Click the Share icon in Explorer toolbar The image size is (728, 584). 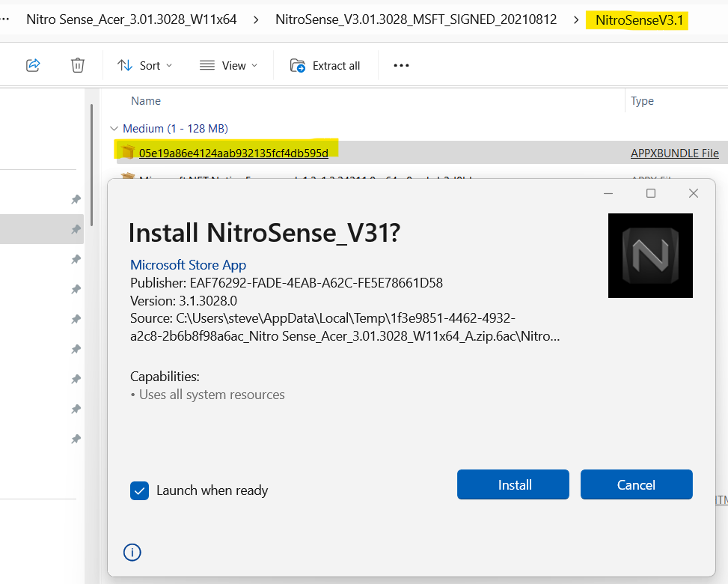[x=33, y=65]
